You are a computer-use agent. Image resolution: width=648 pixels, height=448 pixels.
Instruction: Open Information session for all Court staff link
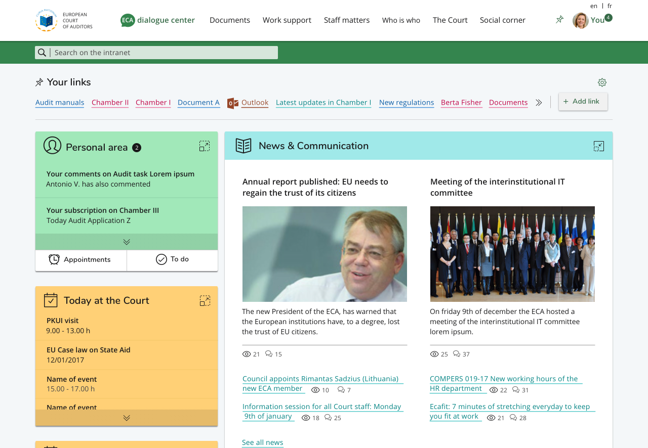click(322, 412)
